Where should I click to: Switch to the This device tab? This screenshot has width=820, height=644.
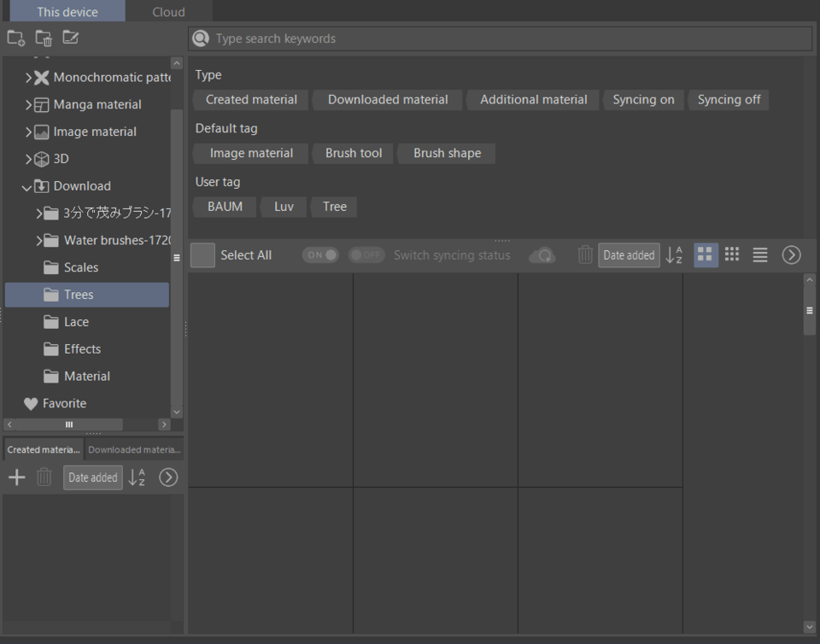(67, 11)
